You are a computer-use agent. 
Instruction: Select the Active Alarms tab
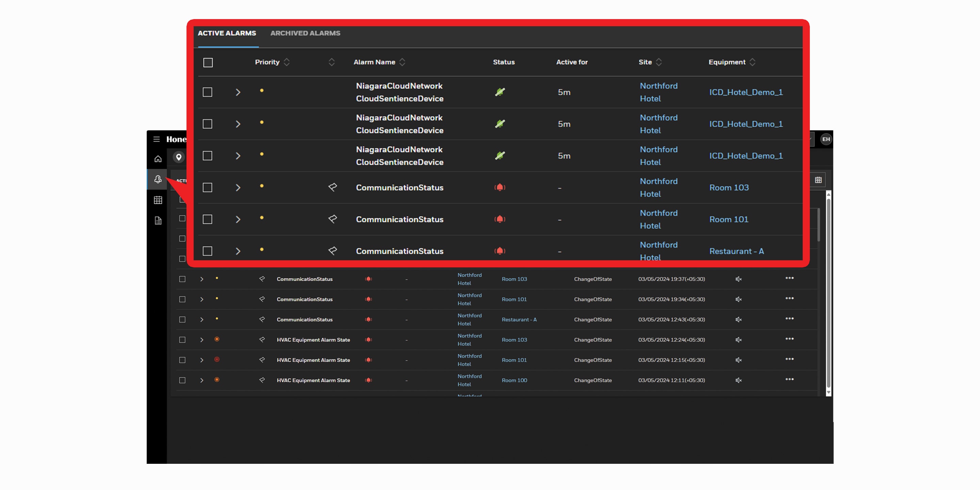[227, 33]
